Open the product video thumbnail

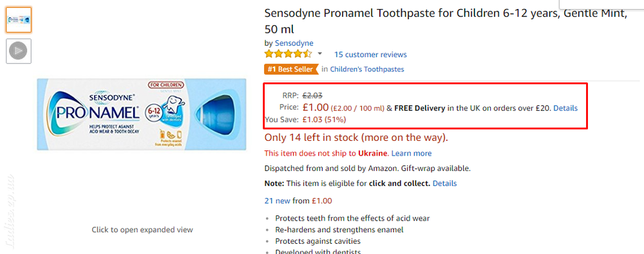(19, 51)
